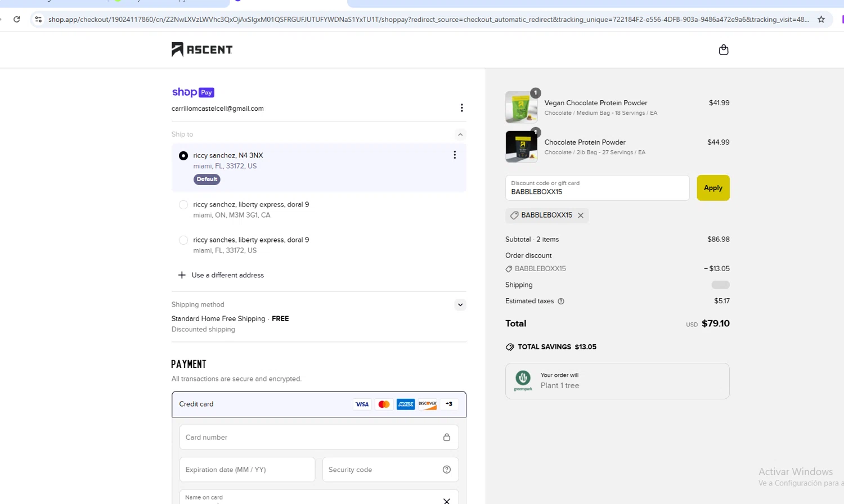Show the +3 more payment cards badge
The height and width of the screenshot is (504, 844).
tap(449, 404)
